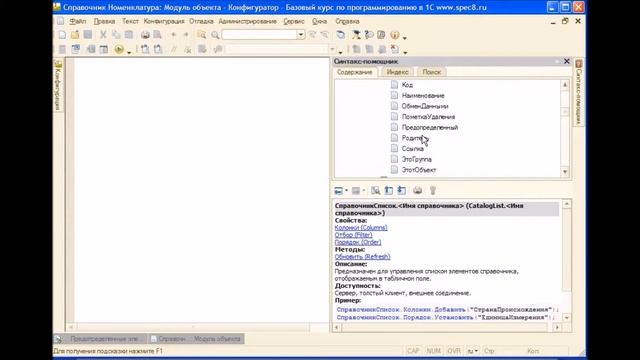Viewport: 640px width, 360px height.
Task: Open the Сервис menu
Action: [x=293, y=21]
